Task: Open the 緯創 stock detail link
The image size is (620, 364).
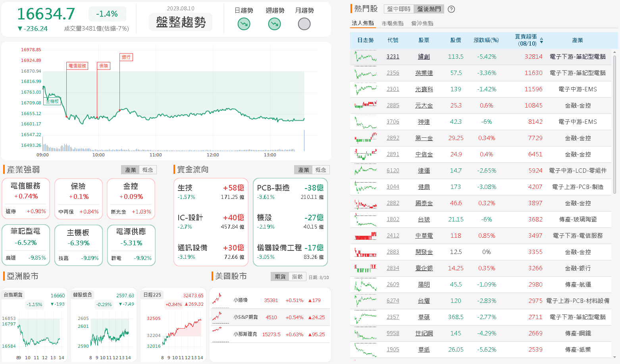Action: pyautogui.click(x=424, y=56)
